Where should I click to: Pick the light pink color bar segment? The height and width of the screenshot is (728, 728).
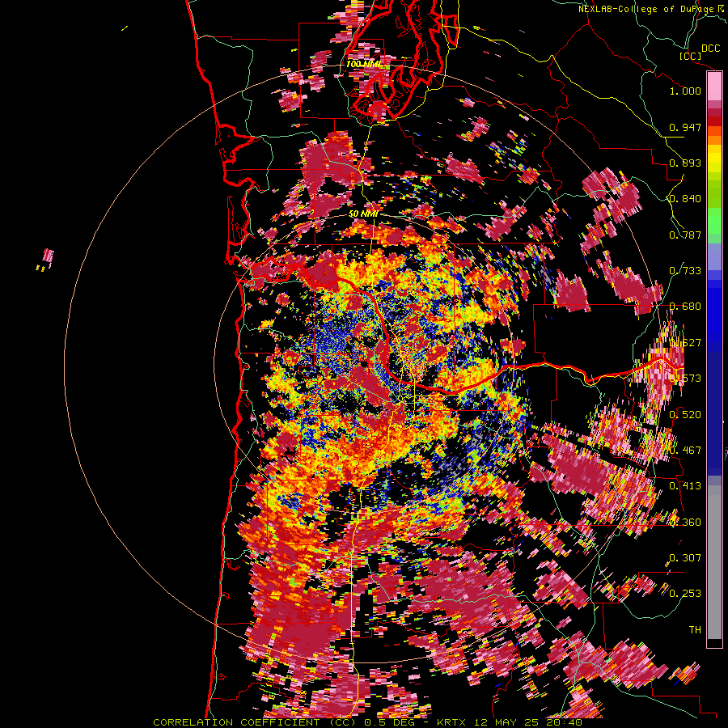[x=714, y=87]
